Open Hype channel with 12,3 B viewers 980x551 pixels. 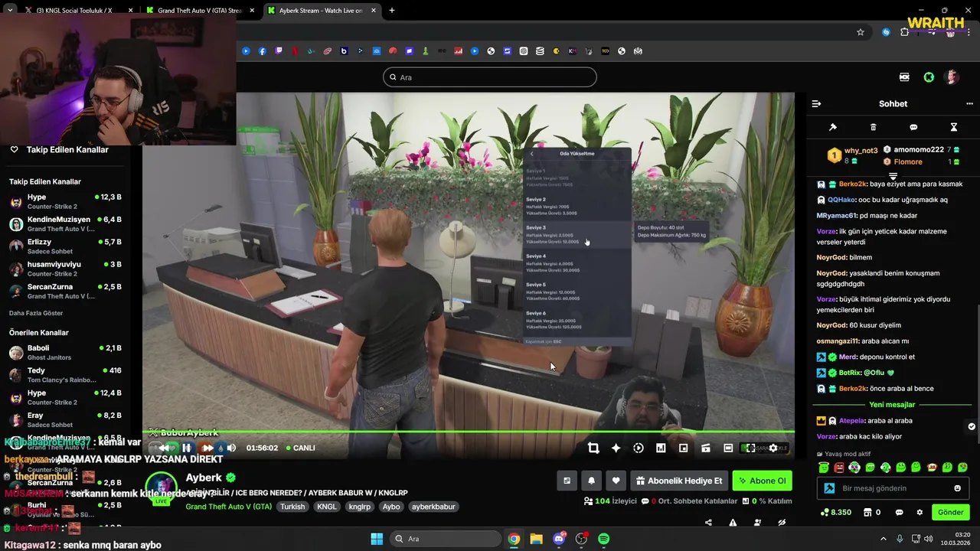65,202
